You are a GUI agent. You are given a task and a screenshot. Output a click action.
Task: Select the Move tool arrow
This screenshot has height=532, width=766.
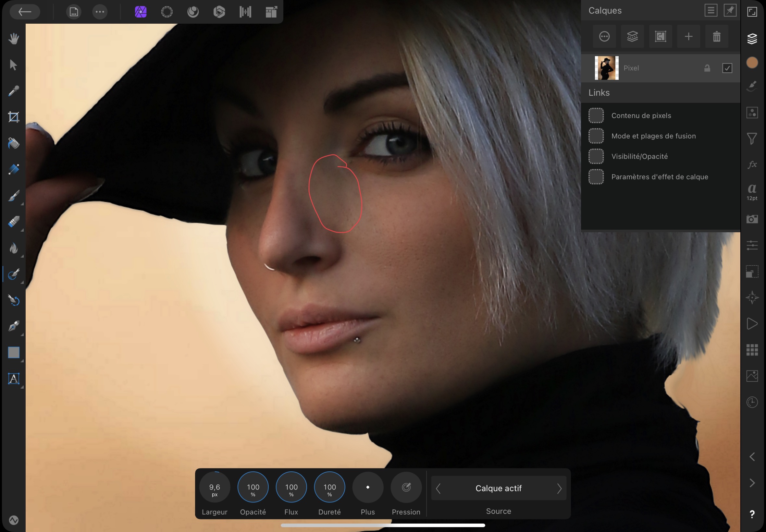(13, 65)
